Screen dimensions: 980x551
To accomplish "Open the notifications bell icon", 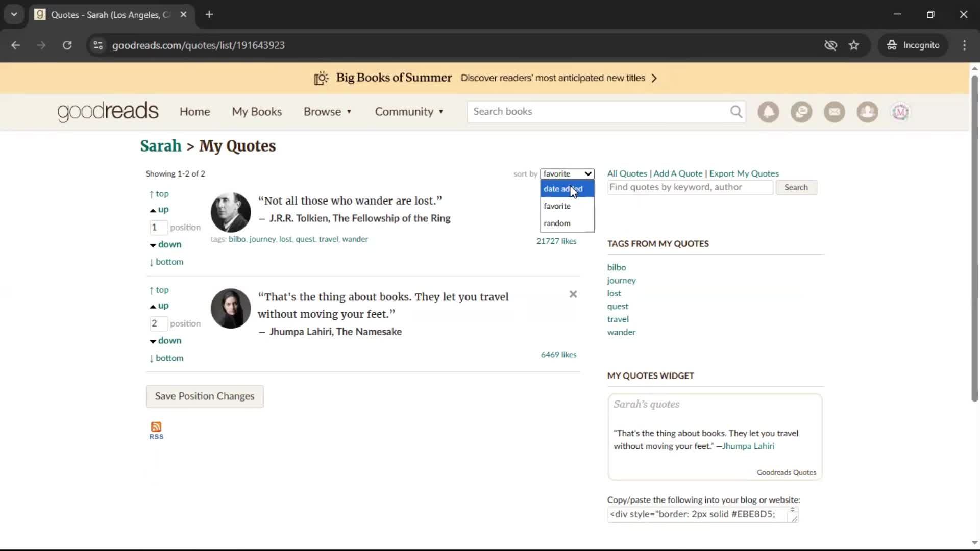I will click(768, 112).
